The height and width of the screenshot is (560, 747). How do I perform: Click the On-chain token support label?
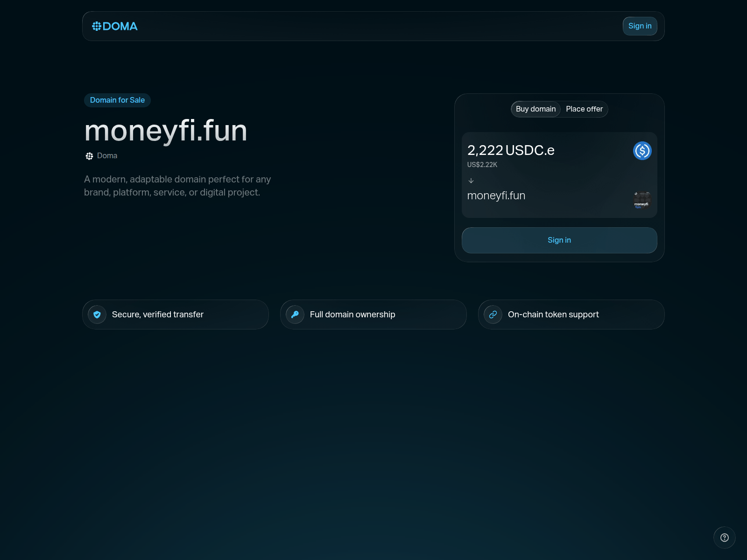553,315
